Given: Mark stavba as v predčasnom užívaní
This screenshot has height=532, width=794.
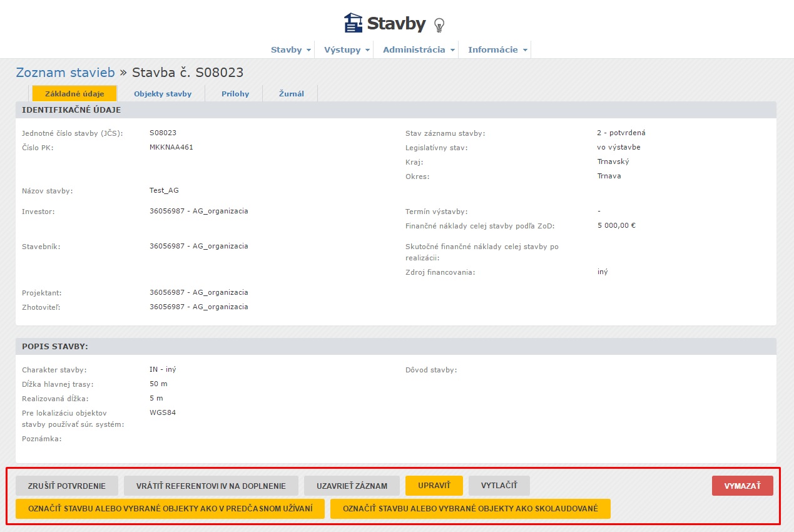Looking at the screenshot, I should pyautogui.click(x=170, y=508).
